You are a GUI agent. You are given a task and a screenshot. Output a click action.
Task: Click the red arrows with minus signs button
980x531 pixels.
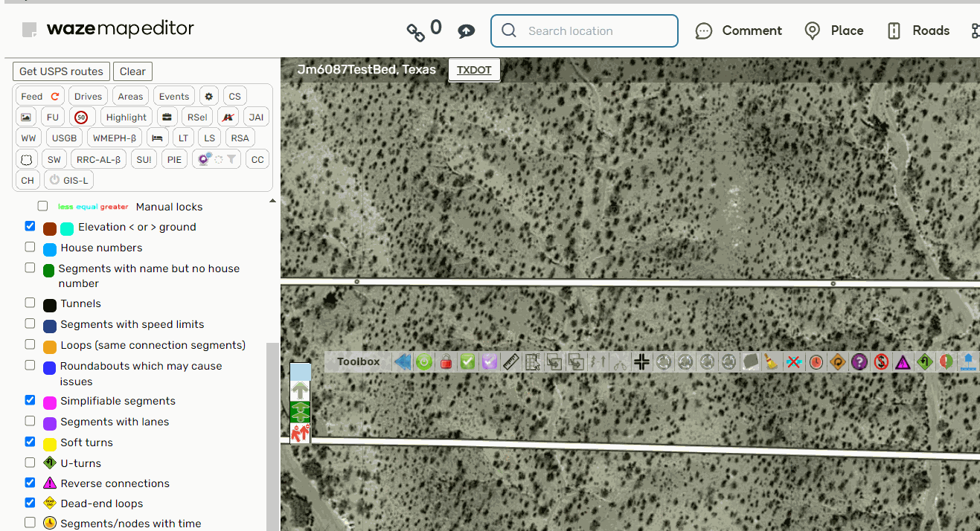301,433
